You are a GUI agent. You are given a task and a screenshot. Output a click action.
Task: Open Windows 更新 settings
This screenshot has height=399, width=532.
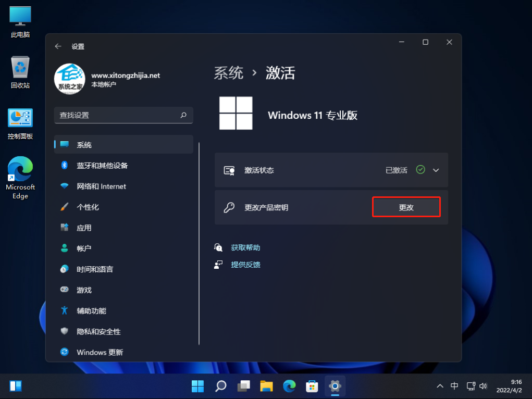pyautogui.click(x=123, y=352)
